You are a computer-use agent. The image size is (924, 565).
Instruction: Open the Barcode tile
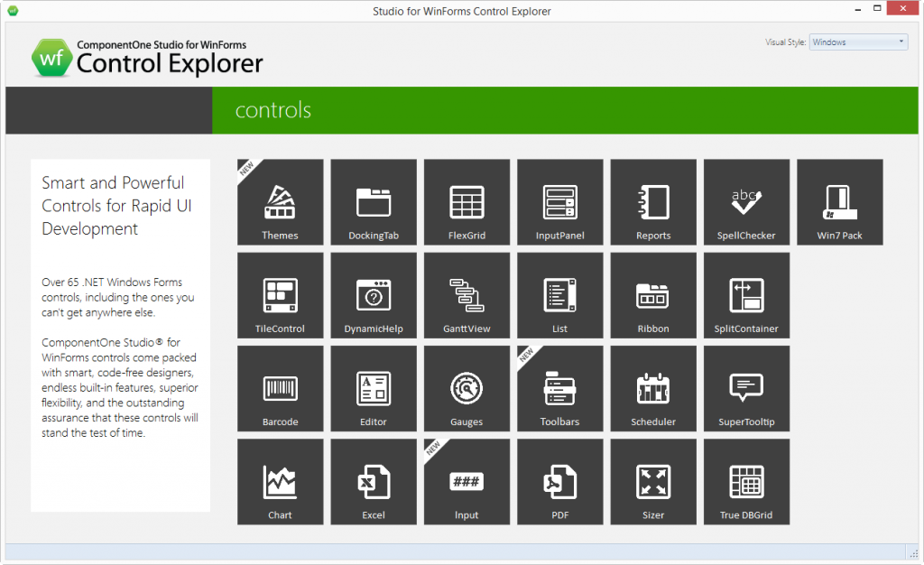[x=280, y=389]
